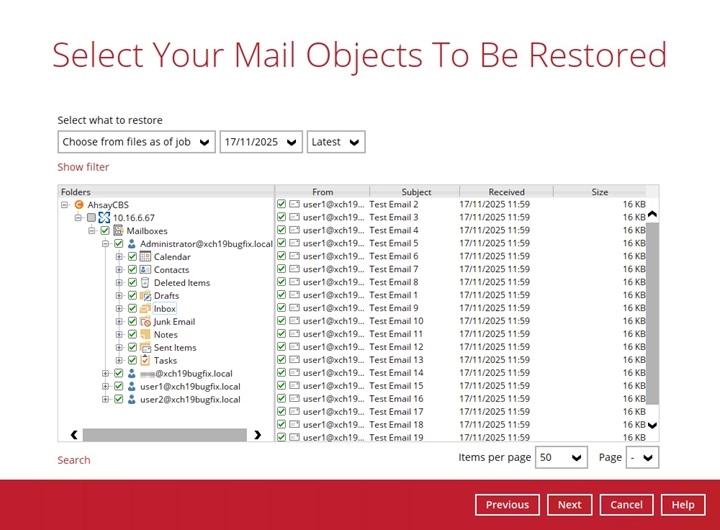Select the Tasks folder label

[165, 360]
